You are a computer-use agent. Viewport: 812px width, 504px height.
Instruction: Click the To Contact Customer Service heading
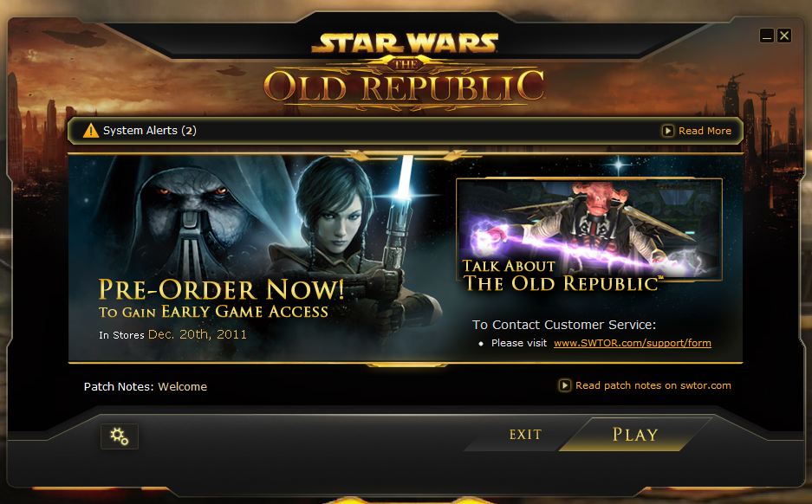pos(564,325)
